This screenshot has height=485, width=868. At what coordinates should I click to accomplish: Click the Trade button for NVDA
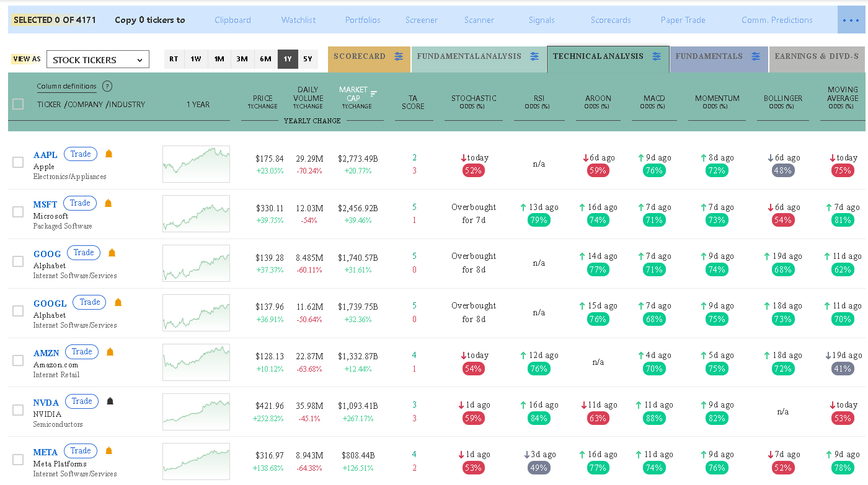pos(82,401)
